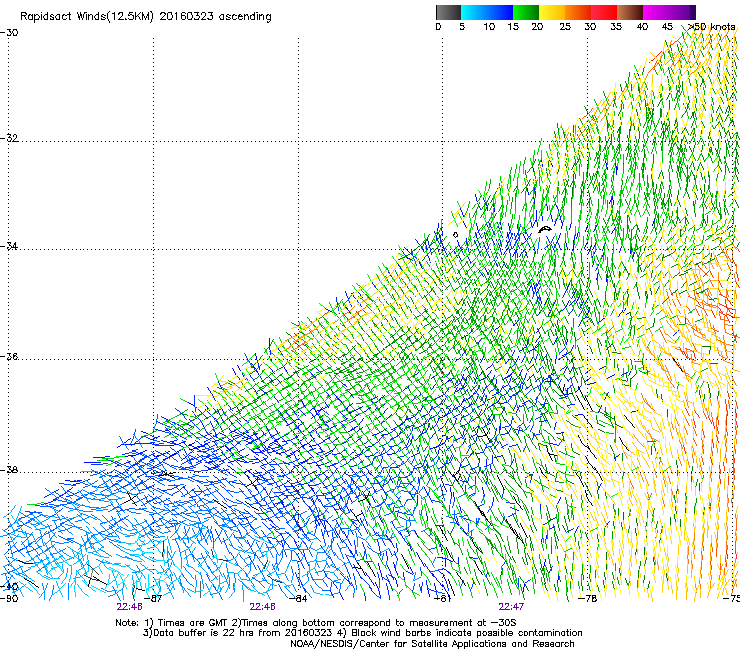Click the cyan-blue 5-15 knot legend band
The height and width of the screenshot is (650, 740).
coord(487,12)
